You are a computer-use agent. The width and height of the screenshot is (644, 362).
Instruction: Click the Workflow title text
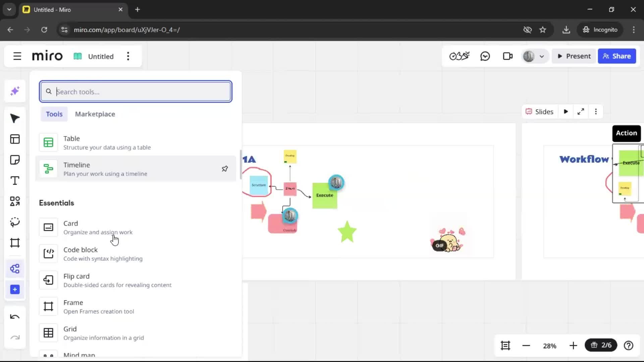click(584, 159)
